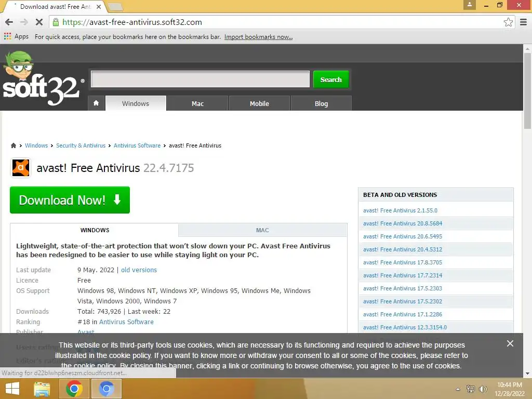Open avast! Free Antivirus 12.3.3154.0
This screenshot has height=399, width=532.
405,327
